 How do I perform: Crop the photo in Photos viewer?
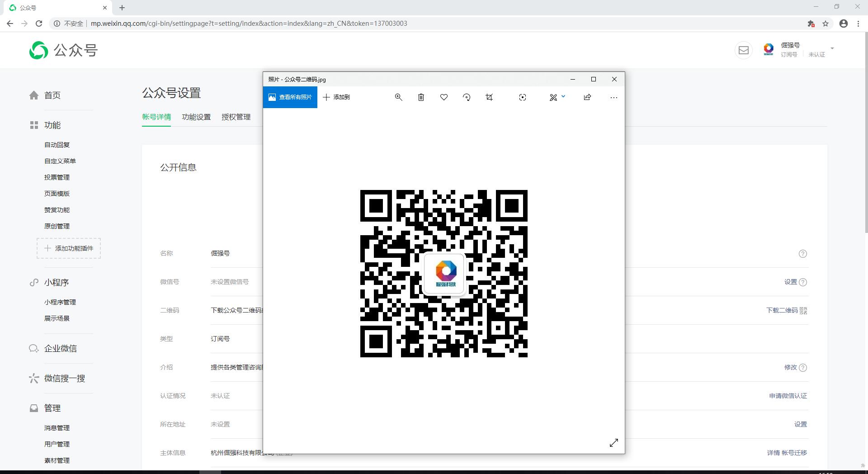489,97
